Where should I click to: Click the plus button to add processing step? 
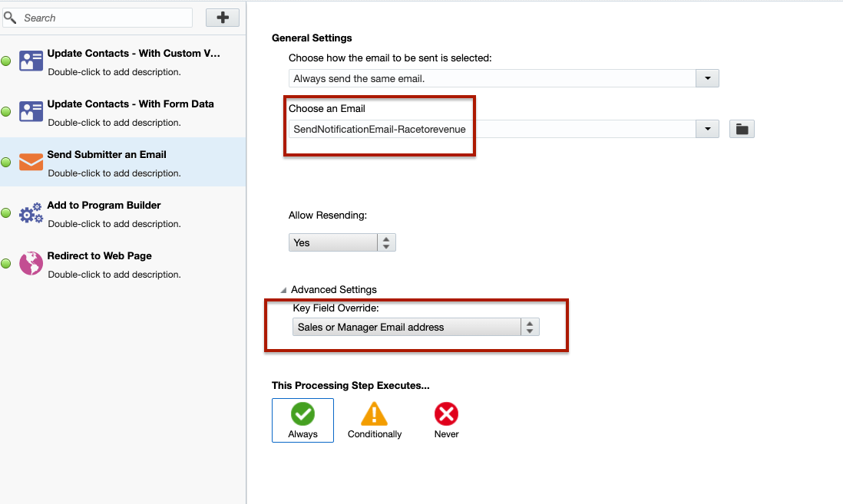(x=223, y=18)
